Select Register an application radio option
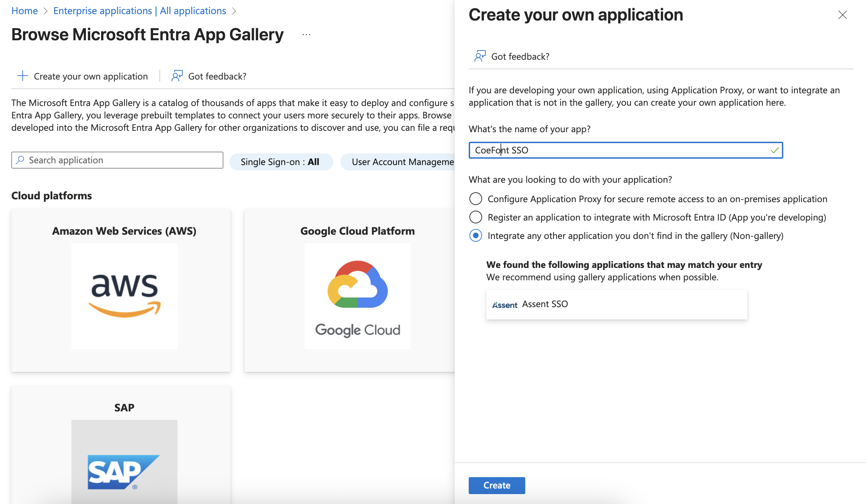866x504 pixels. tap(476, 217)
